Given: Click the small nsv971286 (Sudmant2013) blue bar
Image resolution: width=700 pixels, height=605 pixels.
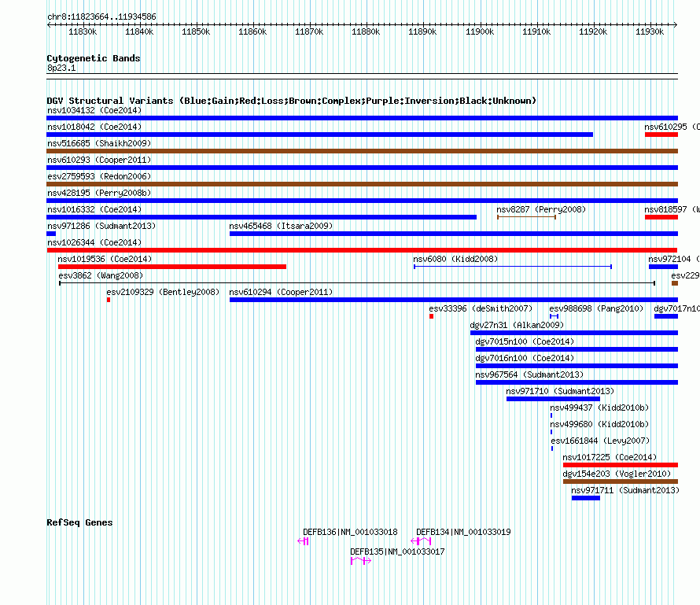Looking at the screenshot, I should coord(51,234).
